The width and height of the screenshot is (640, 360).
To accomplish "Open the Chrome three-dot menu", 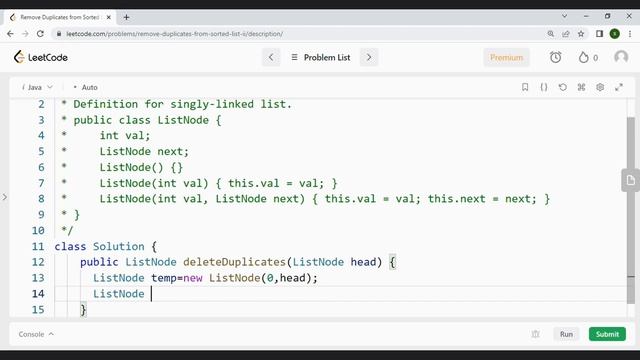I will click(630, 34).
